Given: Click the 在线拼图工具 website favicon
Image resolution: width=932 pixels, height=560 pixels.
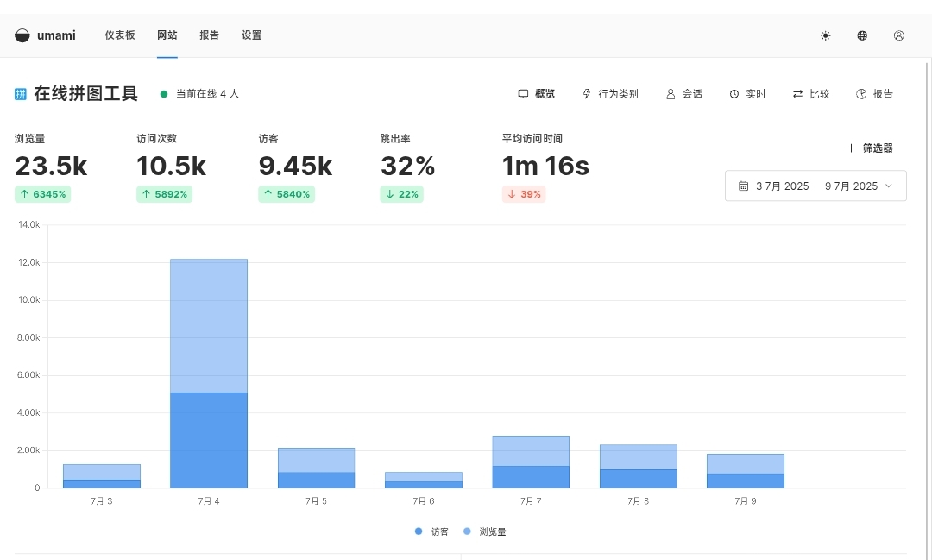Looking at the screenshot, I should pos(20,94).
